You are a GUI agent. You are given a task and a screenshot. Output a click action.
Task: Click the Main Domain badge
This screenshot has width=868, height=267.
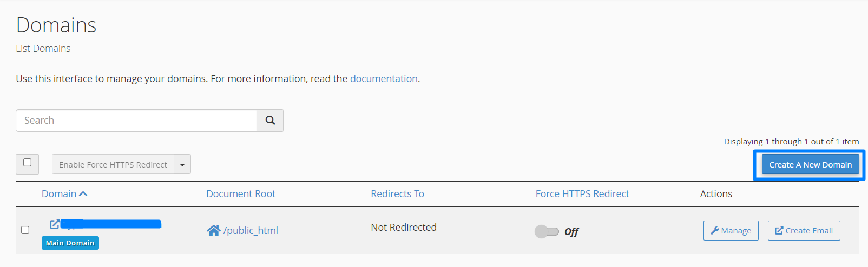70,243
